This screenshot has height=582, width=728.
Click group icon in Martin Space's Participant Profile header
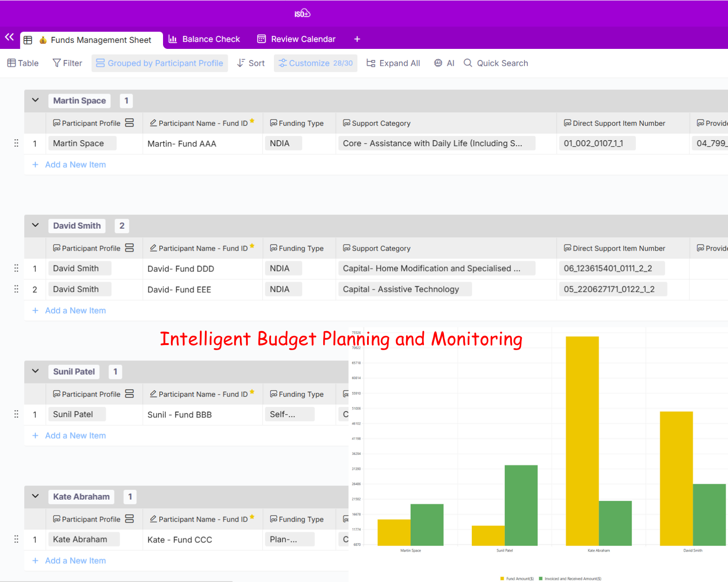[129, 123]
